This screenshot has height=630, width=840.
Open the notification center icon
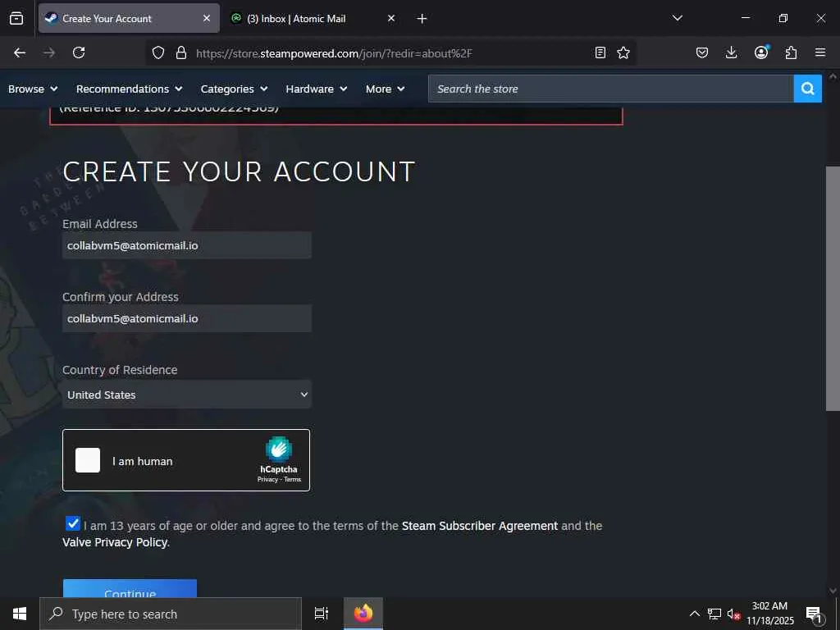pos(815,614)
